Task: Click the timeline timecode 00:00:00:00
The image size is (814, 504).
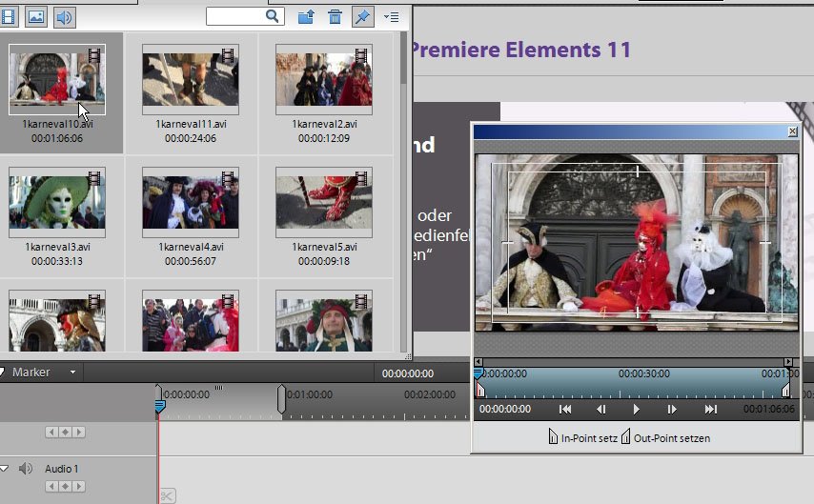Action: 408,373
